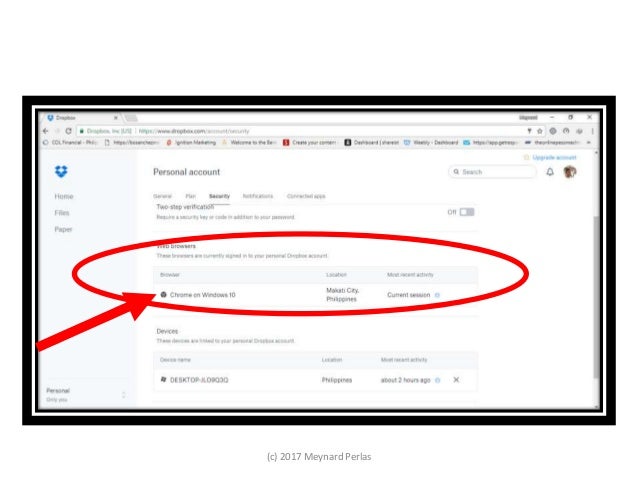
Task: Click the Philippines location in the Devices row
Action: (337, 380)
